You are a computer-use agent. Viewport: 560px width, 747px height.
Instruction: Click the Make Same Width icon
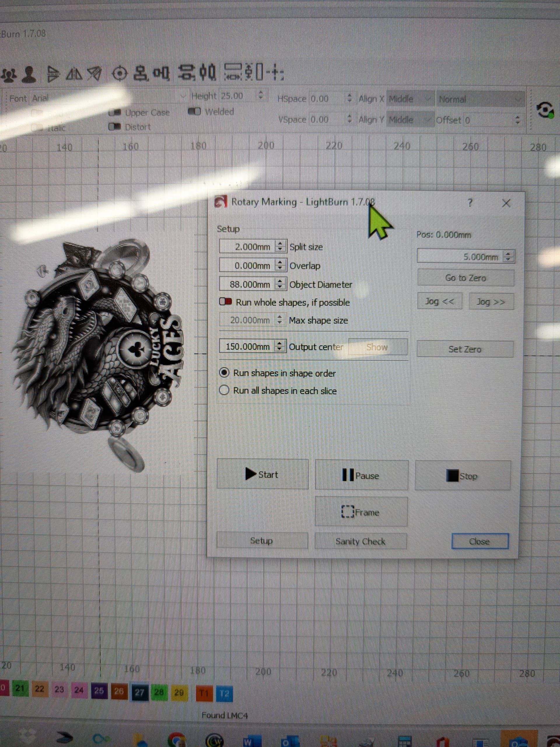click(233, 72)
